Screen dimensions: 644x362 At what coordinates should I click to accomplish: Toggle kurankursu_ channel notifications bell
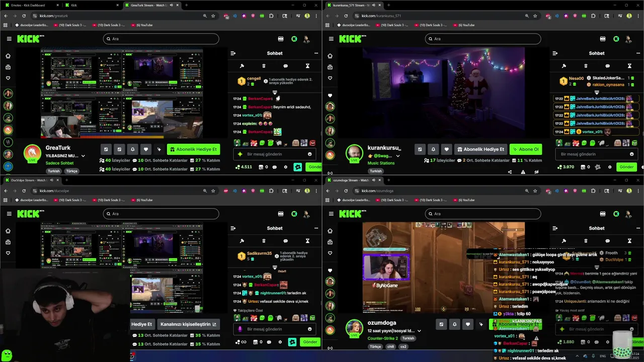click(433, 149)
